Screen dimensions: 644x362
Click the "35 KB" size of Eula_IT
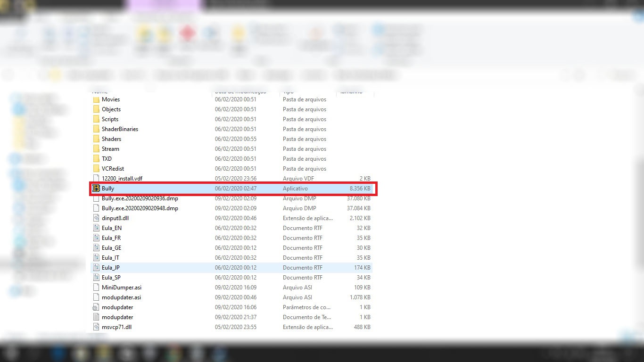click(x=363, y=258)
